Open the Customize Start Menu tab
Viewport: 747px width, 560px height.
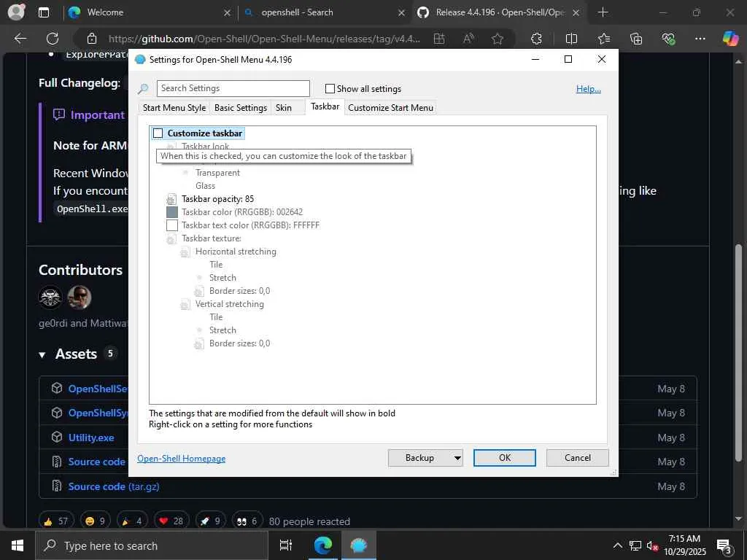click(x=391, y=108)
